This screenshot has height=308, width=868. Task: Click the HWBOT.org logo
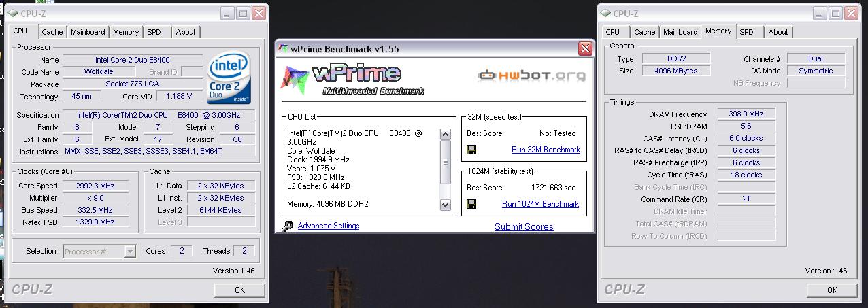pyautogui.click(x=533, y=75)
